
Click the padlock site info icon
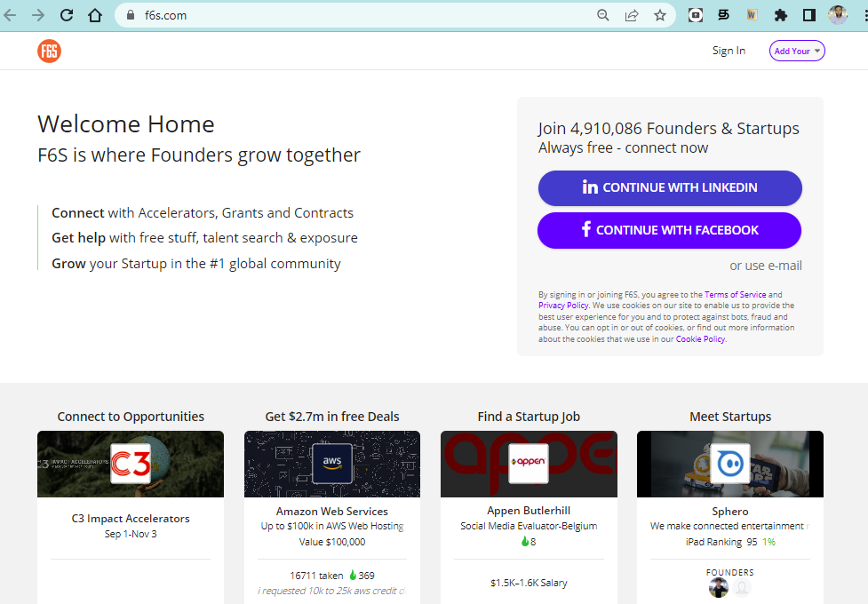click(x=131, y=15)
